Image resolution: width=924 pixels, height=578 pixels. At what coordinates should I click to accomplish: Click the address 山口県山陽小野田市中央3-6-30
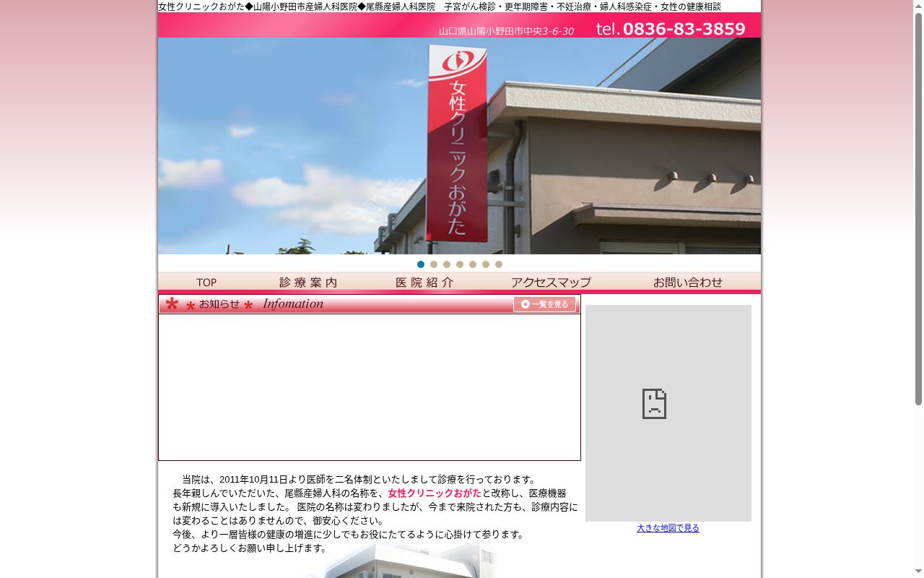[506, 31]
